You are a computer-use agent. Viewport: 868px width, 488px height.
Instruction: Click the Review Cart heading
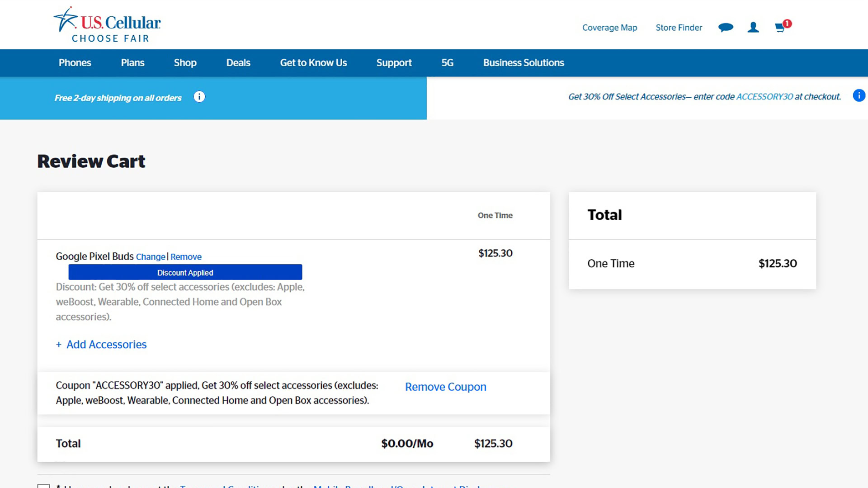point(91,161)
